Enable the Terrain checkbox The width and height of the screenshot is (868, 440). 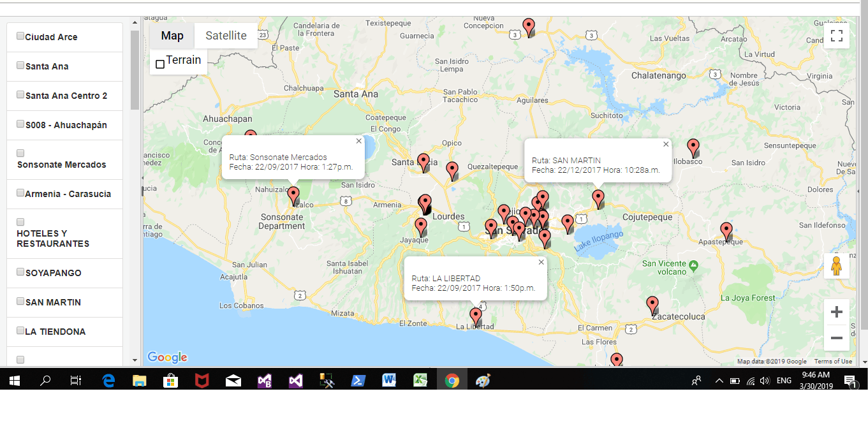160,64
